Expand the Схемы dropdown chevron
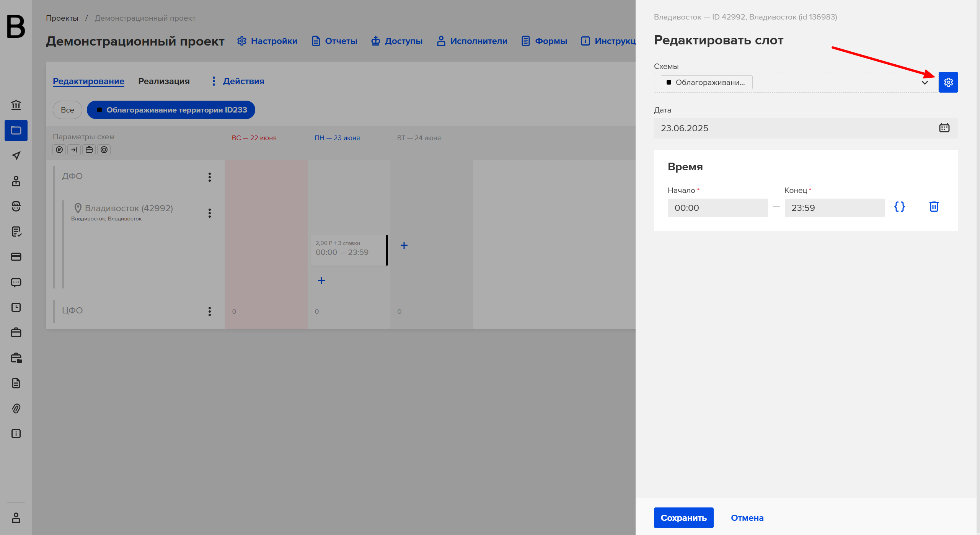This screenshot has height=535, width=980. coord(925,83)
